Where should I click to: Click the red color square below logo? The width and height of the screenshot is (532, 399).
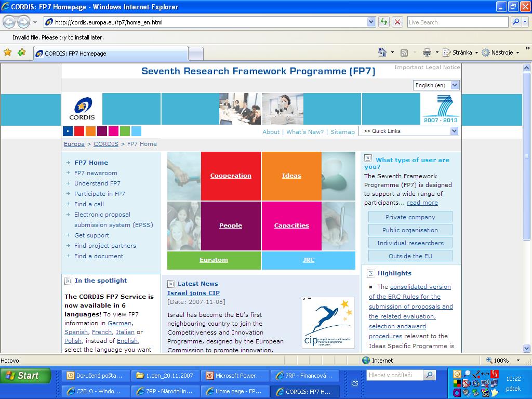pos(79,131)
